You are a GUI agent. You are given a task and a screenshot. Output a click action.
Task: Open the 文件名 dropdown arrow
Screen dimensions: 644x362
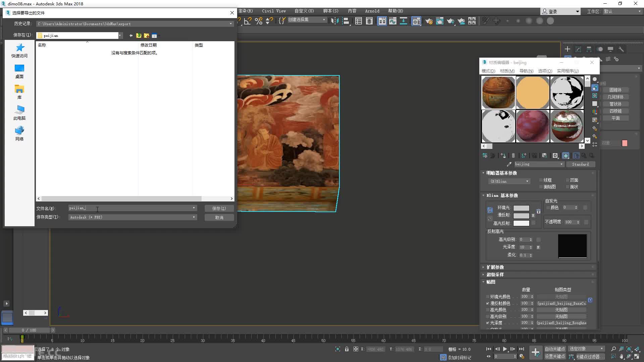pyautogui.click(x=194, y=208)
